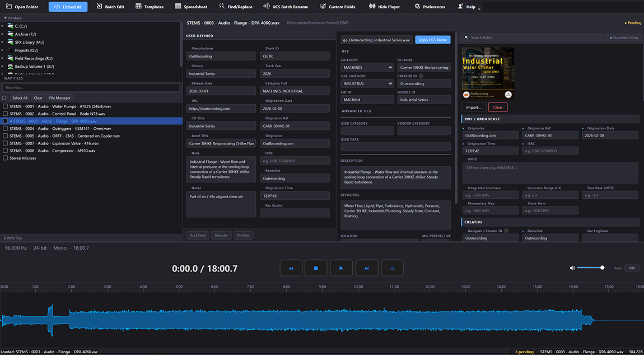Click the Archive (F:/) drive icon
This screenshot has height=355, width=644.
11,35
